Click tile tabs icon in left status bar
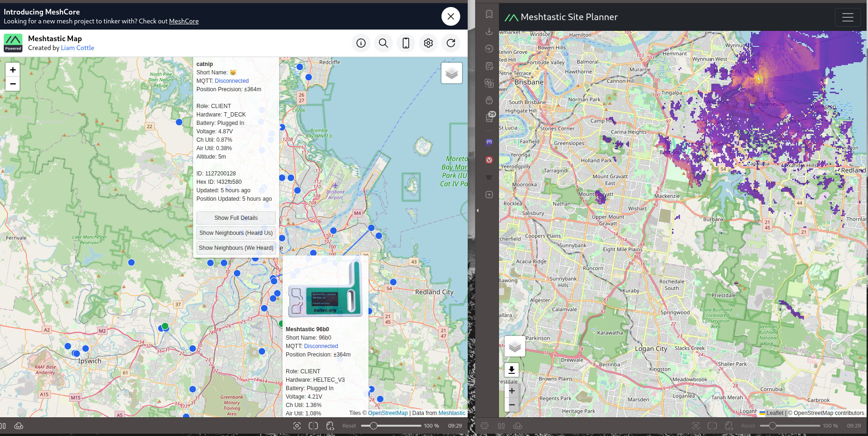This screenshot has width=868, height=436. click(313, 426)
